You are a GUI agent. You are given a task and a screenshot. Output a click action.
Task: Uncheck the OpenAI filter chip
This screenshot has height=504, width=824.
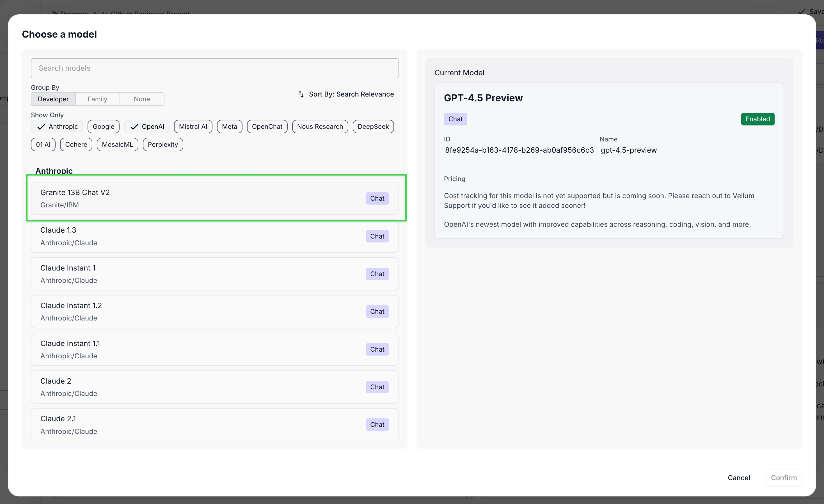[x=147, y=127]
